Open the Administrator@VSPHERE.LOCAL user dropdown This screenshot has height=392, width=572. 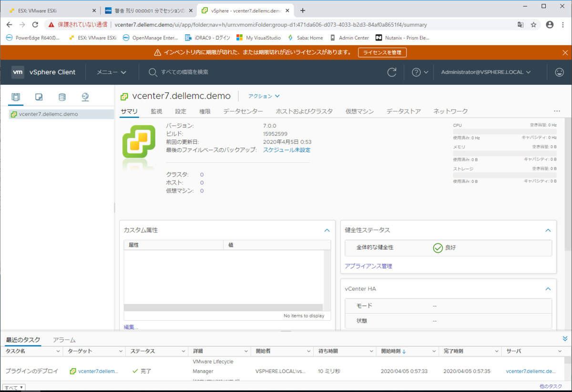tap(486, 72)
